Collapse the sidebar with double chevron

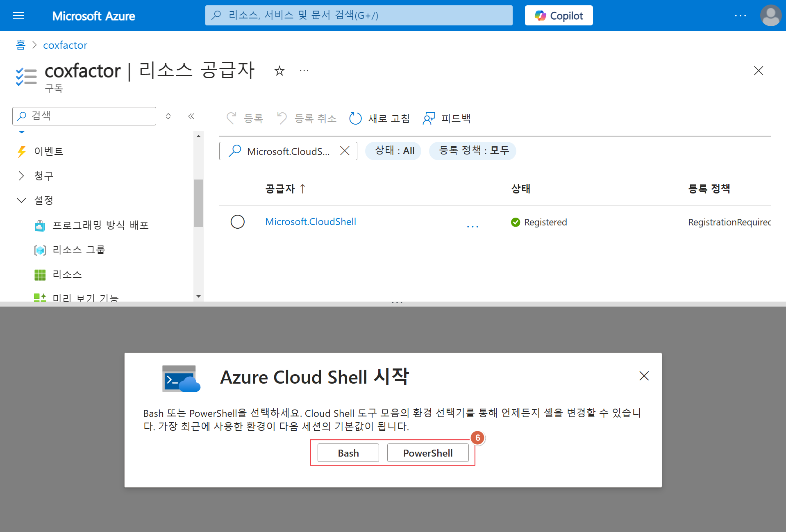[191, 116]
